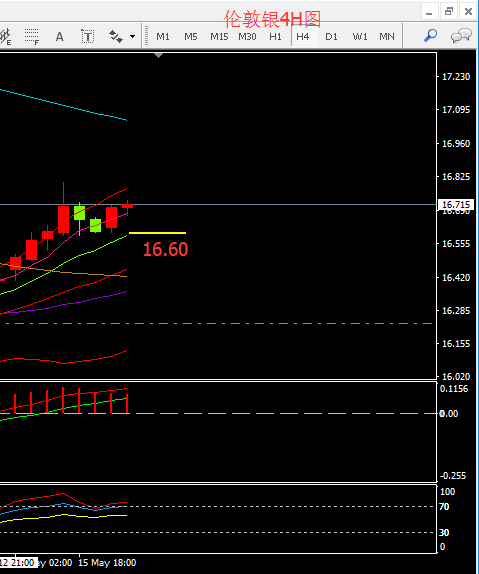Select the Fibonacci retracement tool
The width and height of the screenshot is (479, 574).
32,37
